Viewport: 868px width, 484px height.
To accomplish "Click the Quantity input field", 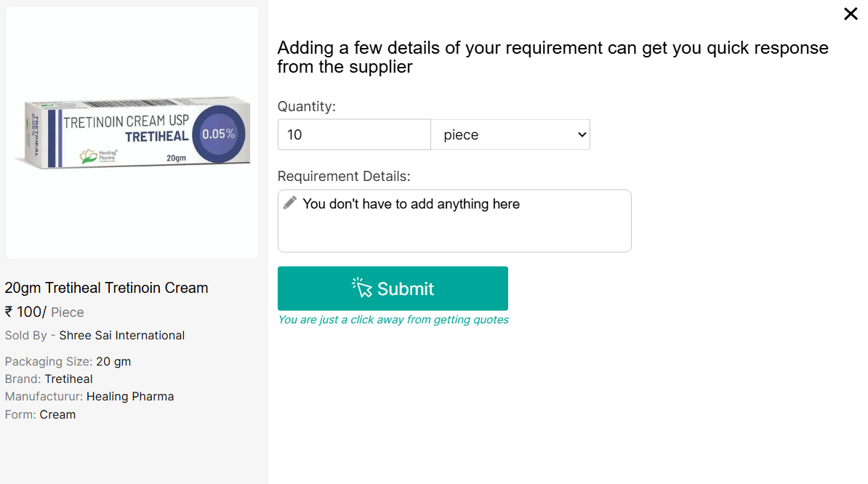I will 354,134.
